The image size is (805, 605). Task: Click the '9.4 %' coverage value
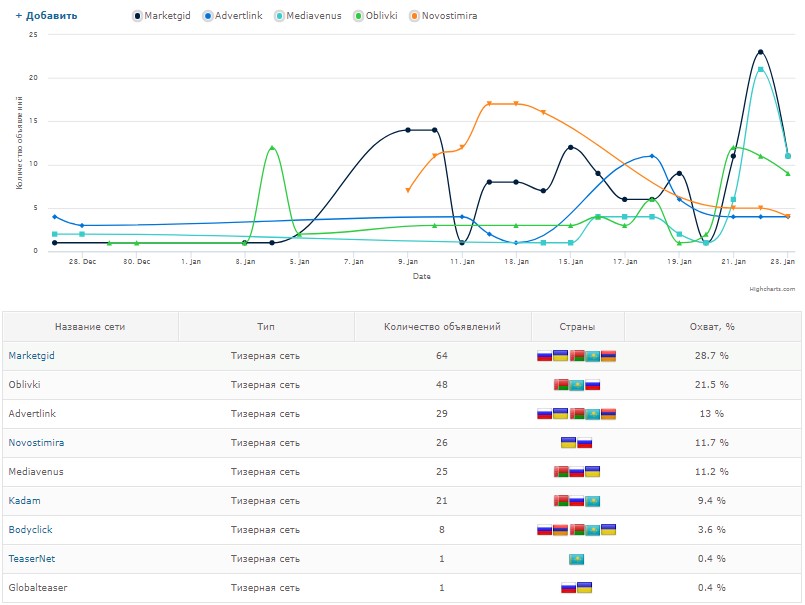point(712,501)
